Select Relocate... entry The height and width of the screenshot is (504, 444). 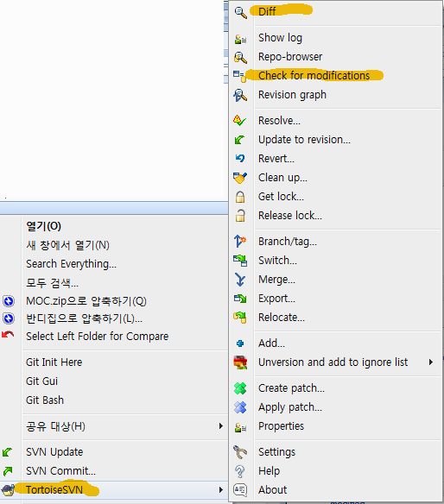point(282,318)
